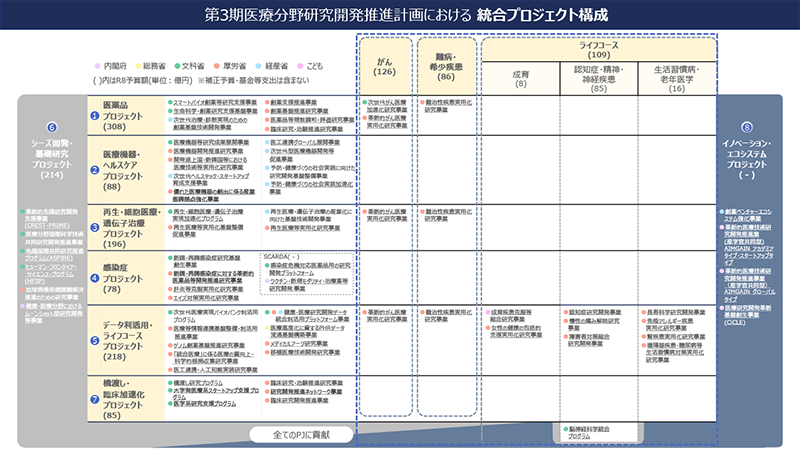Open 橋渡し研究プログラム link
The image size is (800, 450).
[197, 383]
